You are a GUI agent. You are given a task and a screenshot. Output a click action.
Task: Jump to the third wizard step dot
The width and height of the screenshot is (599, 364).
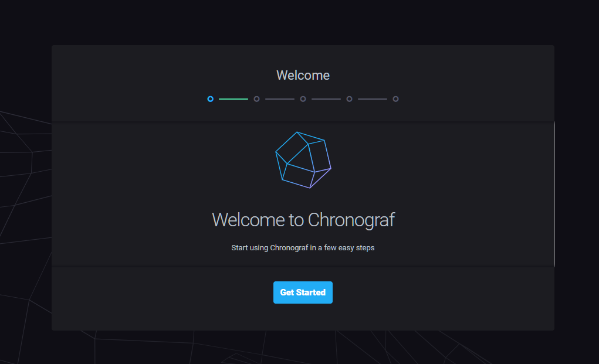303,99
